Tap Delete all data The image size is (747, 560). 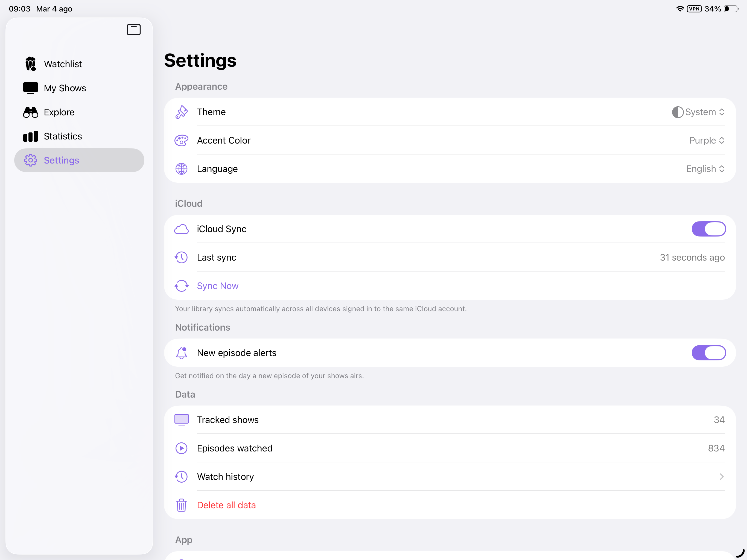click(226, 505)
